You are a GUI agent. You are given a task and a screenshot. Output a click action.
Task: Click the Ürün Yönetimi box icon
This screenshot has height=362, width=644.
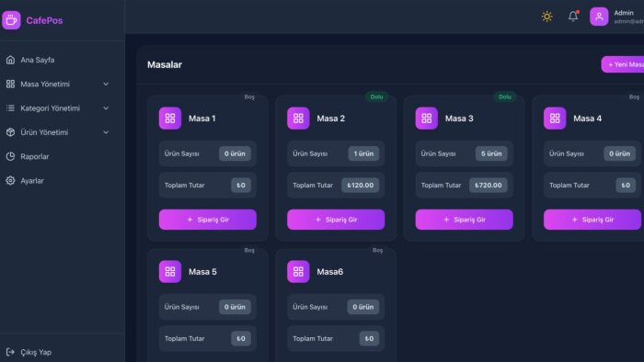point(11,132)
